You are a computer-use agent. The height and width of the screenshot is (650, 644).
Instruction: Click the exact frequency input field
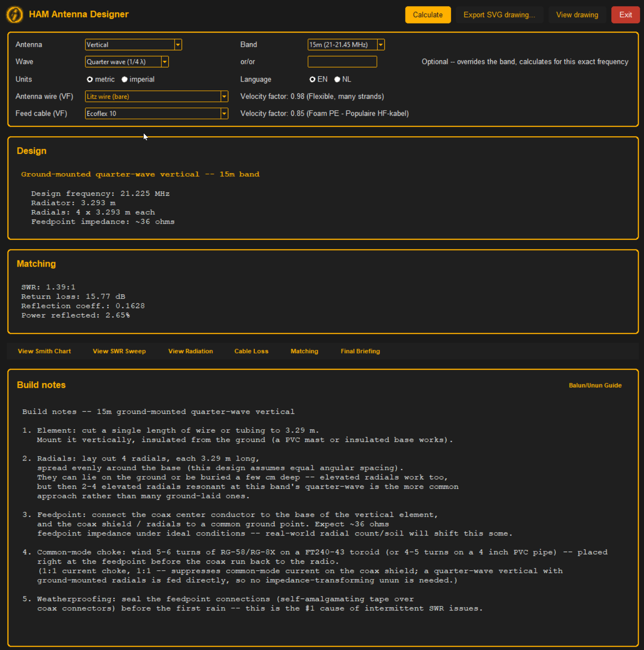coord(342,62)
